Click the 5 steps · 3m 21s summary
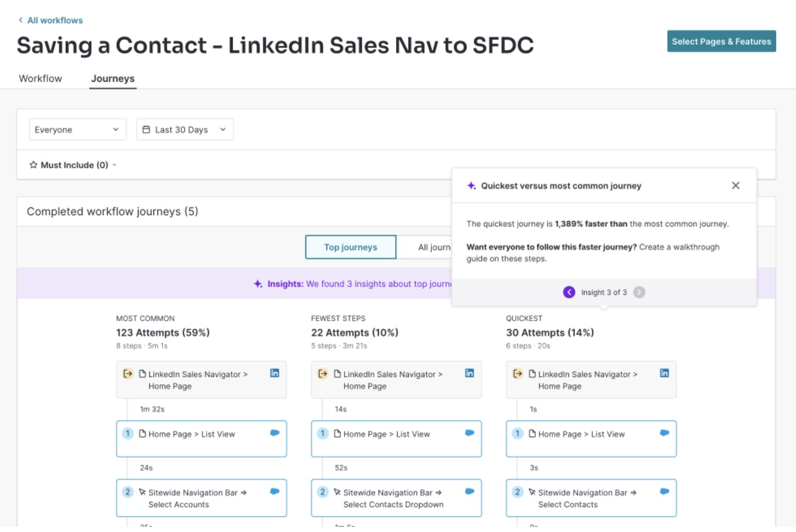The width and height of the screenshot is (796, 532). coord(339,346)
